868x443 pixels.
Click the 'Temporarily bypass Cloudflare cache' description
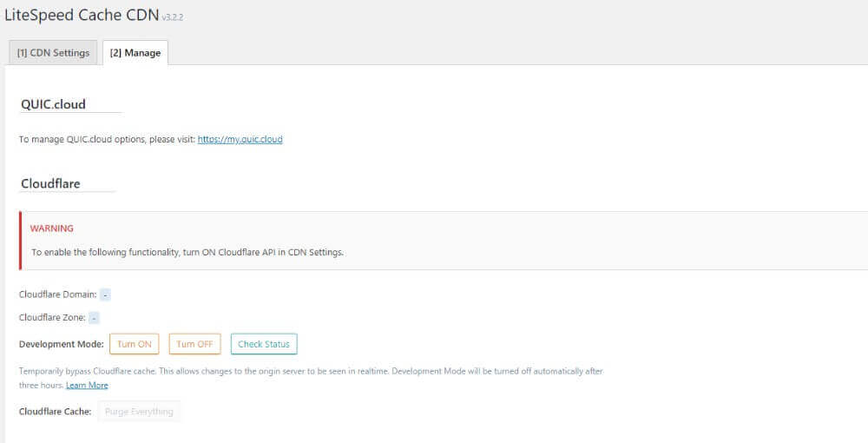click(x=311, y=378)
